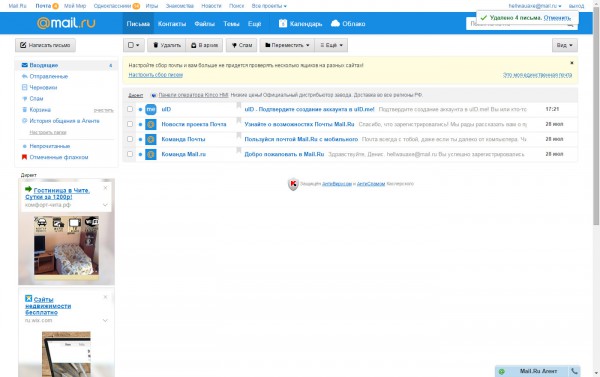Click the hotel room ad thumbnail

click(x=66, y=245)
